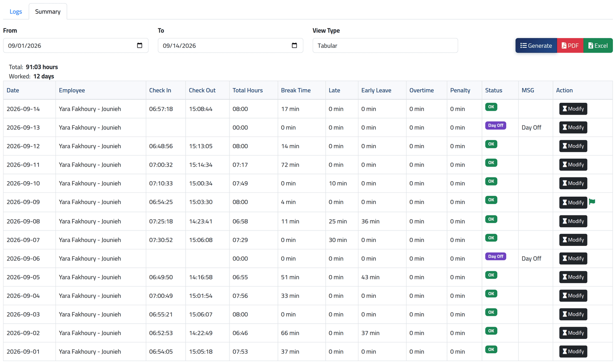Click the green flag icon on 2026-09-09 row

pyautogui.click(x=592, y=202)
